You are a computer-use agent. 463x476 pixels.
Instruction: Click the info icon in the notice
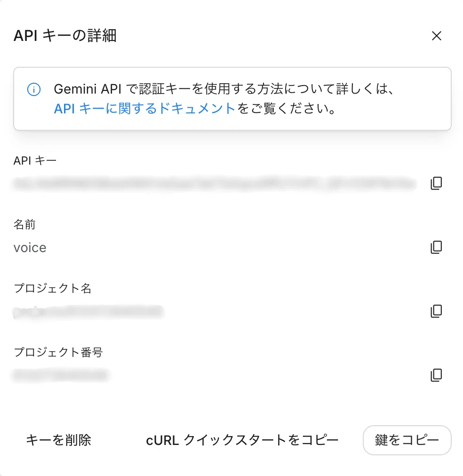click(34, 89)
